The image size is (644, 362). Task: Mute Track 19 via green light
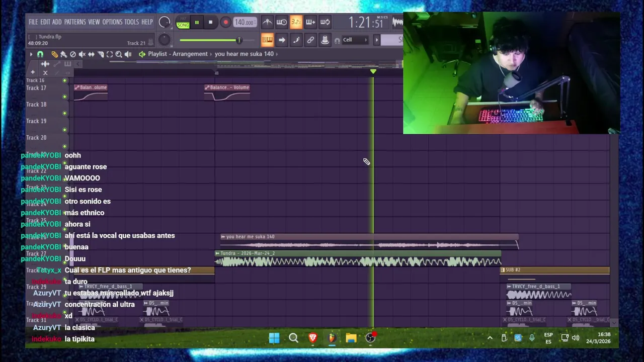pos(64,130)
